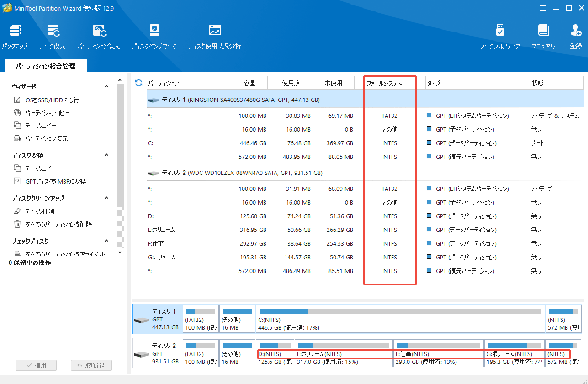Select the ディスク 2 header row in the list

click(365, 173)
